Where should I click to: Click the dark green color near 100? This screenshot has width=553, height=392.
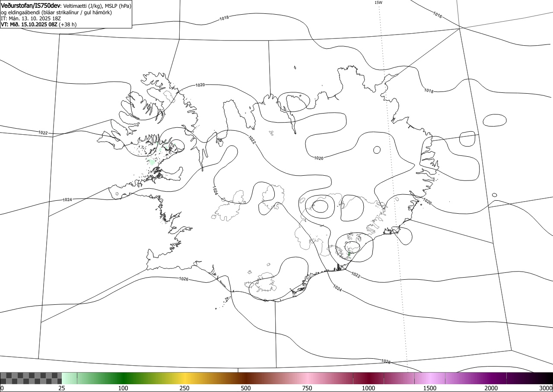click(123, 378)
